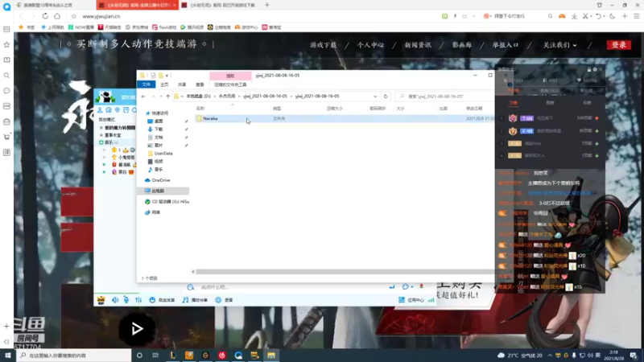Select the Naraka folder

(x=210, y=118)
